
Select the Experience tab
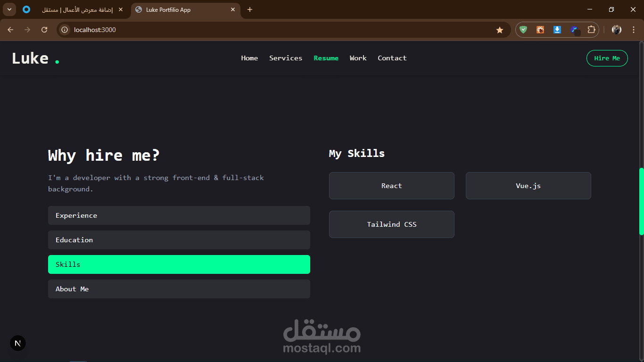coord(179,215)
